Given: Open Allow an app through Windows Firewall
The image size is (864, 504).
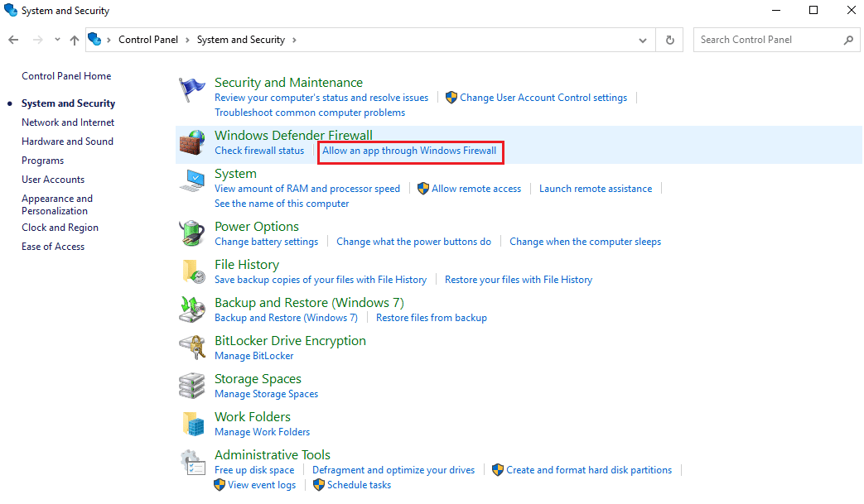Looking at the screenshot, I should (409, 151).
